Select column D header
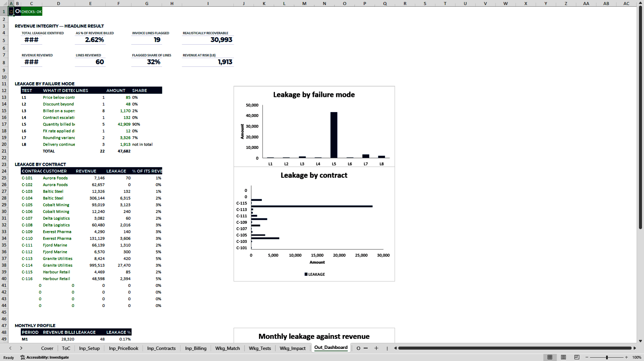The height and width of the screenshot is (361, 644). 58,3
